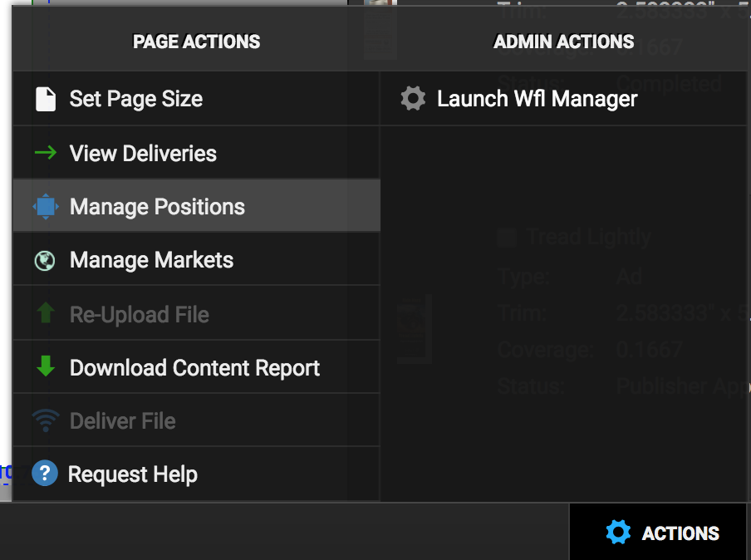Toggle the Tread Lightly checkbox

coord(506,238)
